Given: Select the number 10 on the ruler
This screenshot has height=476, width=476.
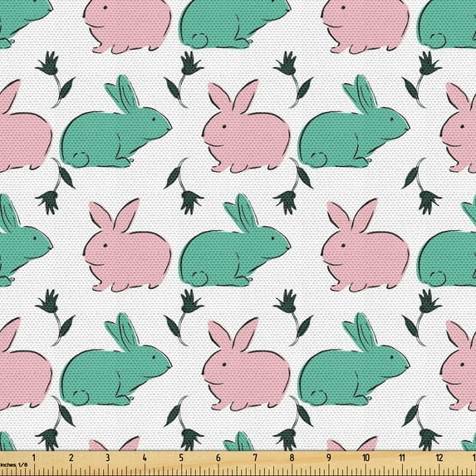Looking at the screenshot, I should [366, 458].
